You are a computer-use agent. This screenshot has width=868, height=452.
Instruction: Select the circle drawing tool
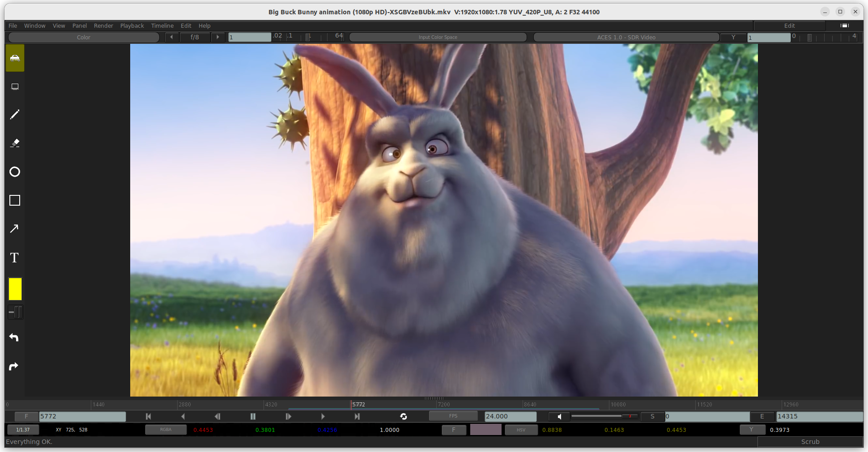[15, 172]
